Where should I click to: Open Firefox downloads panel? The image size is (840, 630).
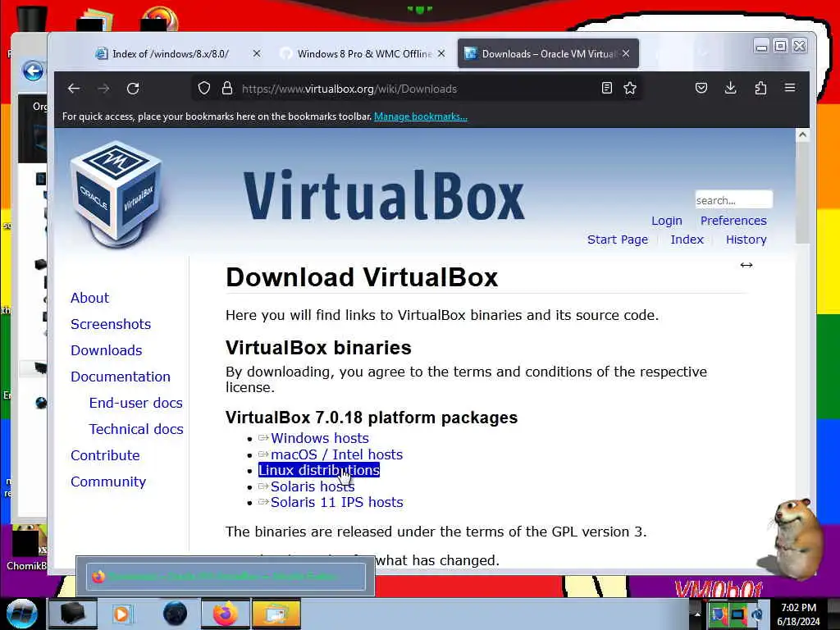pos(730,88)
